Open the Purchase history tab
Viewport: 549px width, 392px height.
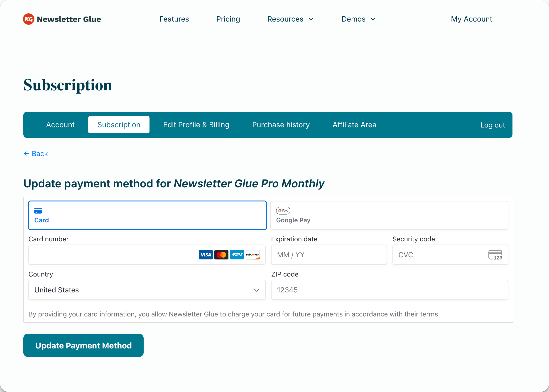pos(281,125)
